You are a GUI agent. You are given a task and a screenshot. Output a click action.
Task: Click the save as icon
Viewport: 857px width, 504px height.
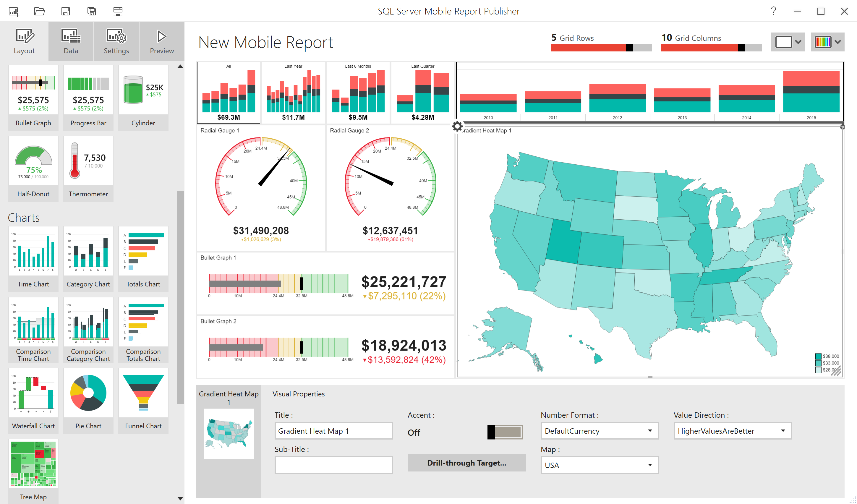pos(91,12)
